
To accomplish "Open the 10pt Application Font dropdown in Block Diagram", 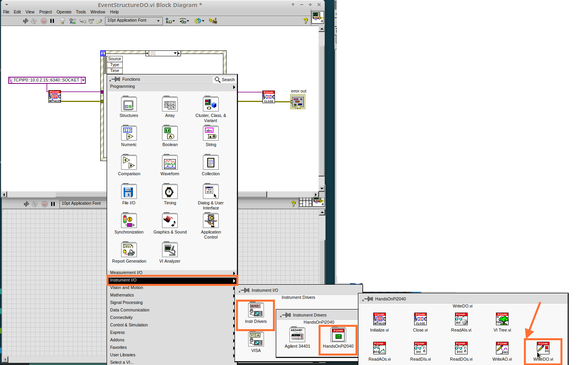I will (135, 20).
